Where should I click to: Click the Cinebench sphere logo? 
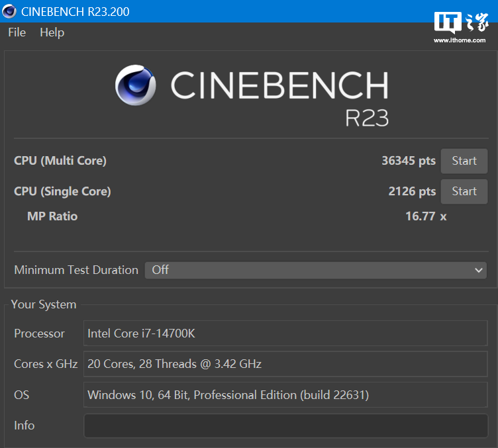(136, 85)
